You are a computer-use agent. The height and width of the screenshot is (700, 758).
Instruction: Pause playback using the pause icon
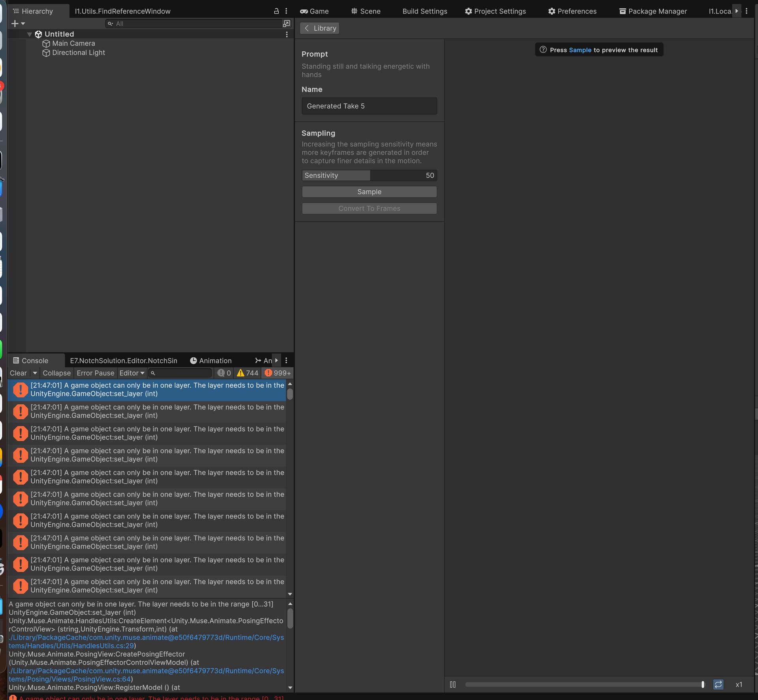(453, 684)
